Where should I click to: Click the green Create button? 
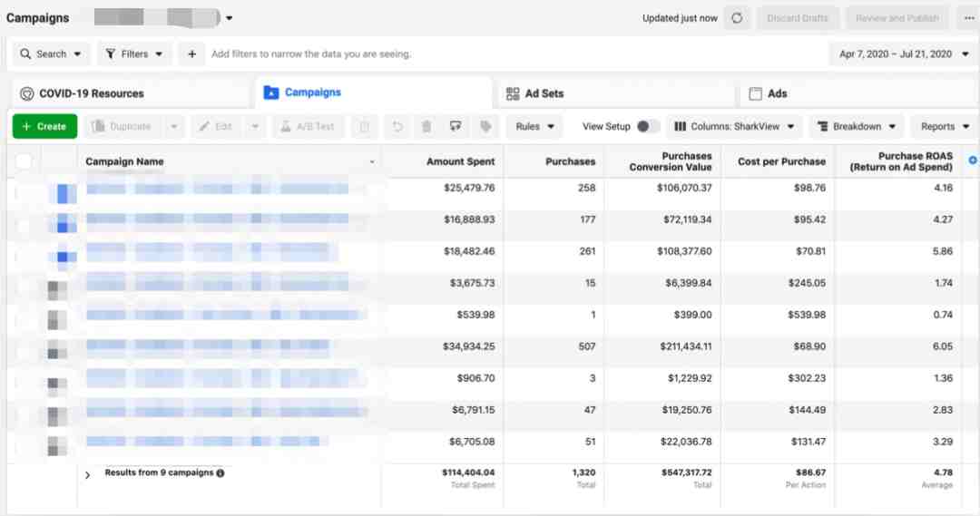(45, 126)
